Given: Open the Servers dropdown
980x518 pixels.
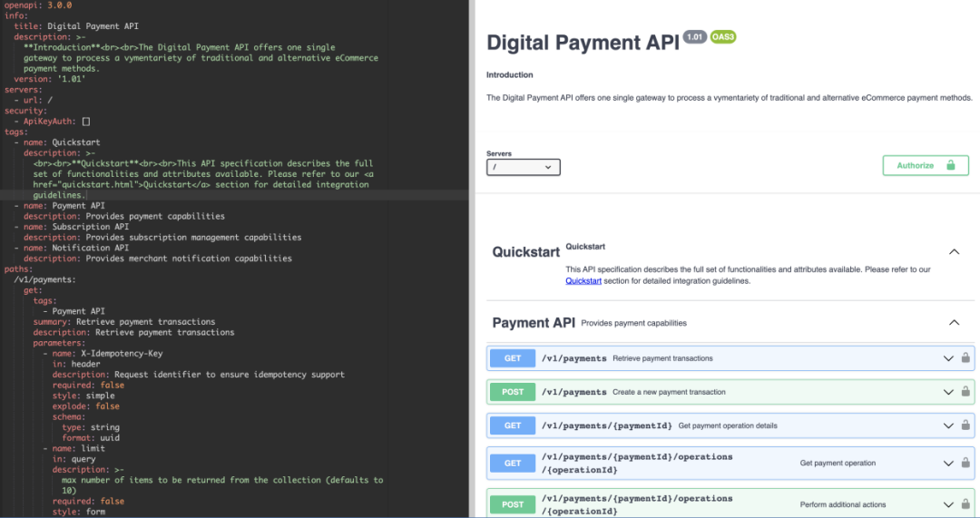Looking at the screenshot, I should (x=524, y=167).
